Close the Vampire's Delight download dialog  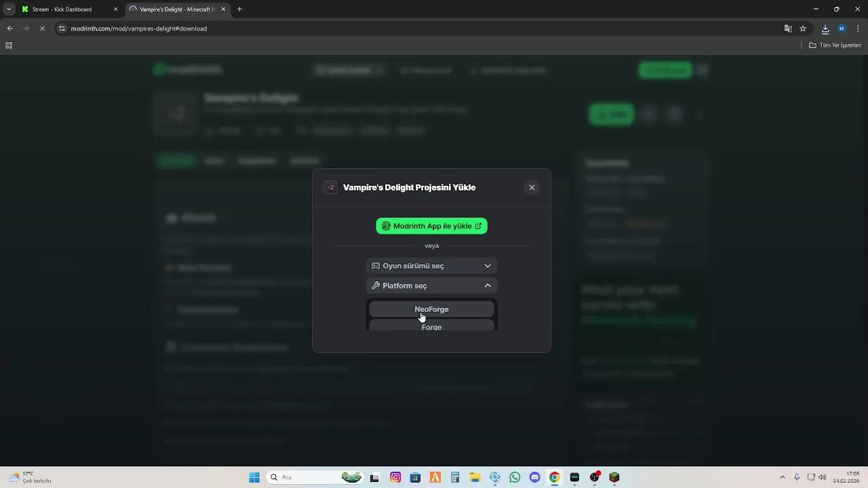tap(532, 188)
